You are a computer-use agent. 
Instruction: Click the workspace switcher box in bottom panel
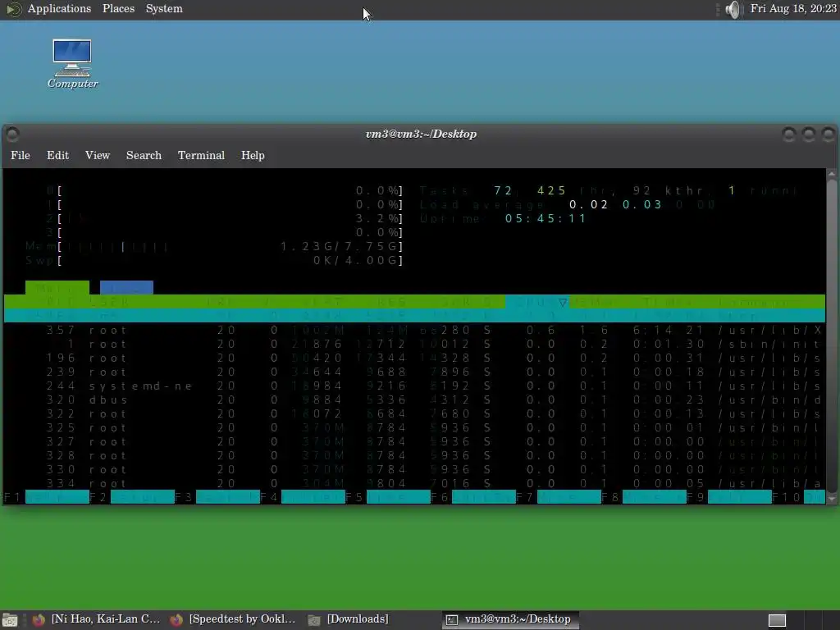tap(778, 620)
